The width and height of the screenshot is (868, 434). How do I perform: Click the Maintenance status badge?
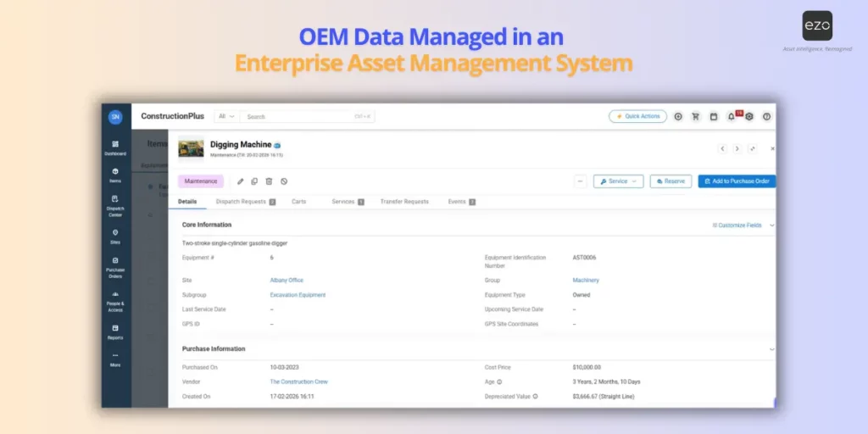200,181
